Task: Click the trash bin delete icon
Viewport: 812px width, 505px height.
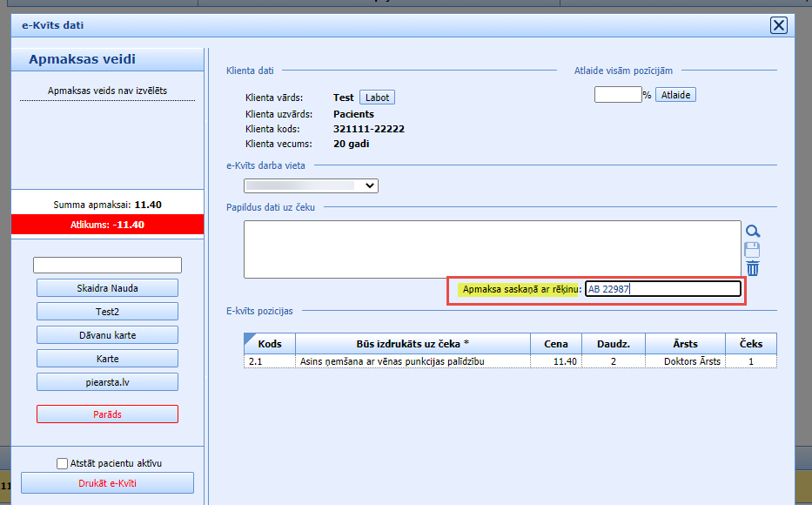Action: pyautogui.click(x=753, y=268)
